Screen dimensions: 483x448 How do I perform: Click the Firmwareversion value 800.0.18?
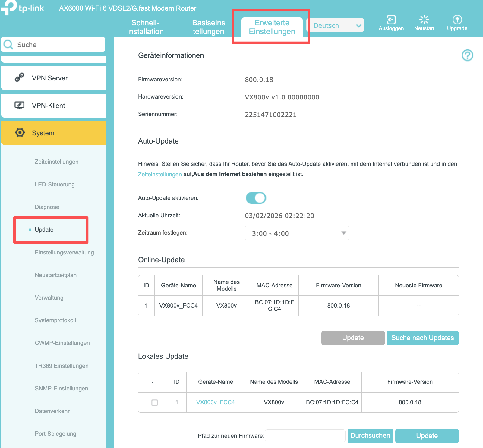point(259,80)
